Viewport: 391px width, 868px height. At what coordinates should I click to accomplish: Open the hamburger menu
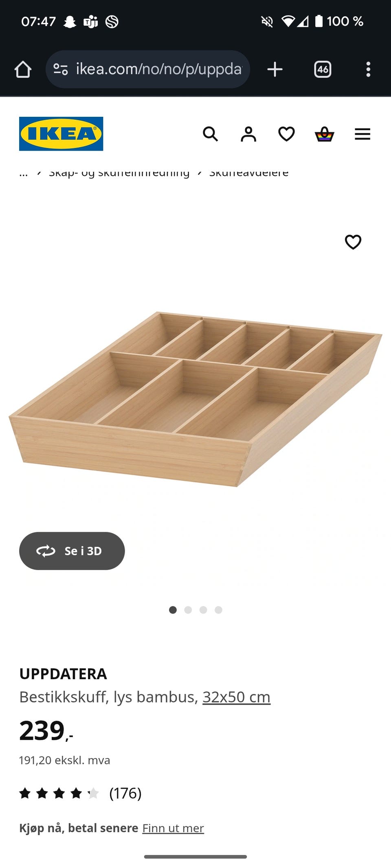point(362,134)
